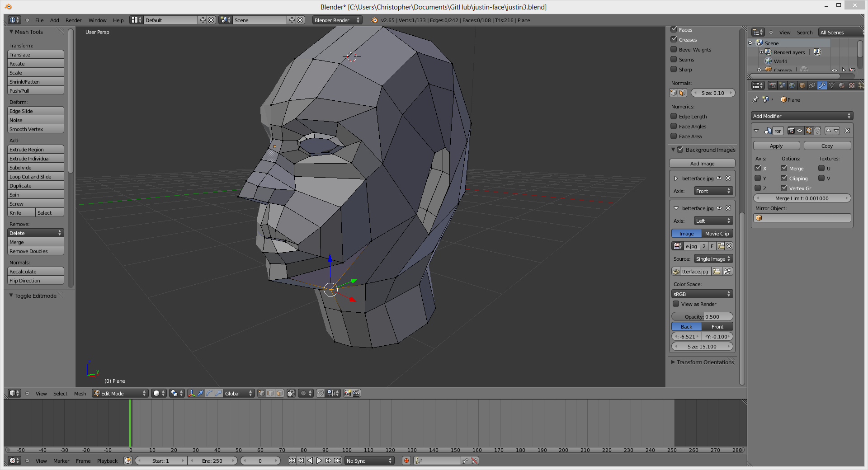Open the Single Image source dropdown
Viewport: 868px width, 470px height.
tap(713, 259)
